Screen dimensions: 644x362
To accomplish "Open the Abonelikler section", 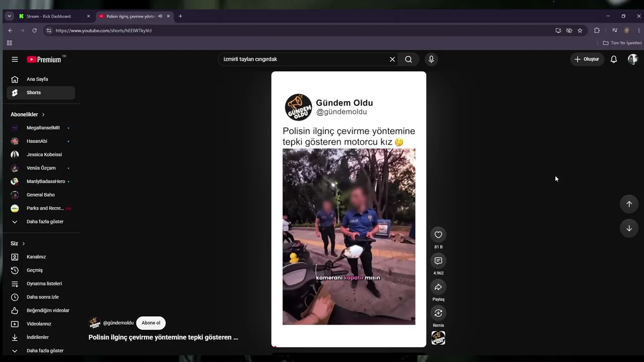I will pyautogui.click(x=28, y=115).
